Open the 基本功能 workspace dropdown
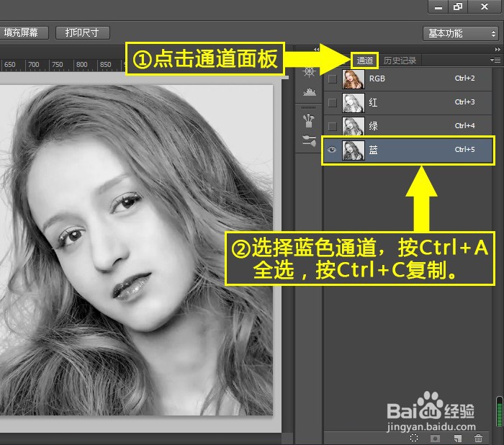504x445 pixels. click(x=461, y=33)
